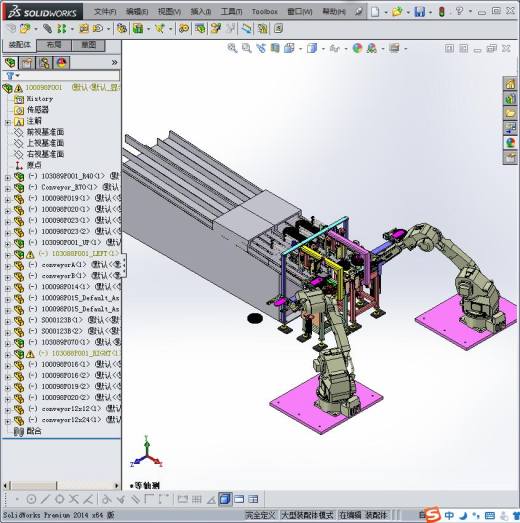Viewport: 520px width, 523px height.
Task: Open dropdown arrow next to Save icon
Action: coord(430,12)
